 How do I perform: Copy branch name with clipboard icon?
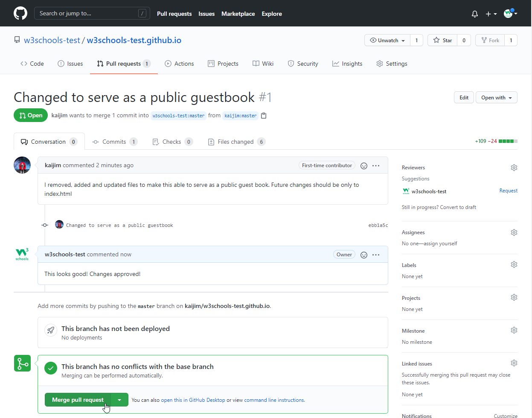coord(264,116)
